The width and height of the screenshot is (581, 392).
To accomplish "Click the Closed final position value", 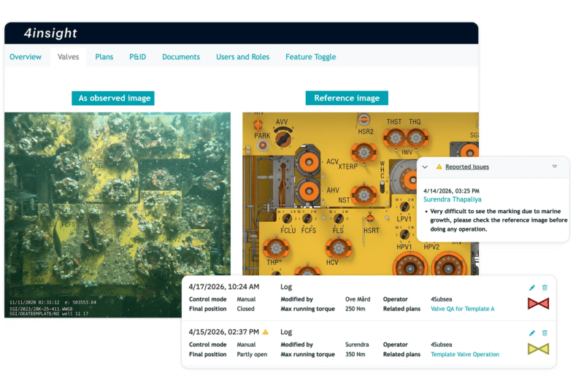I will 246,309.
